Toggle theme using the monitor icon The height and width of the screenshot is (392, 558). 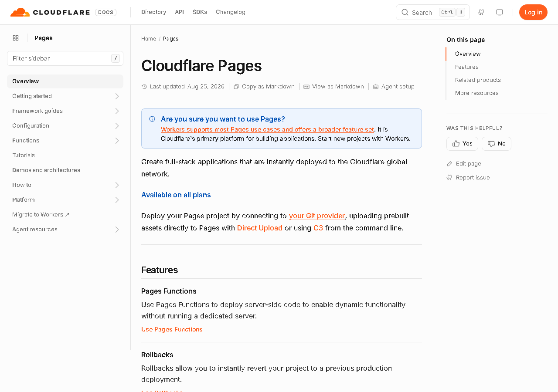(500, 12)
